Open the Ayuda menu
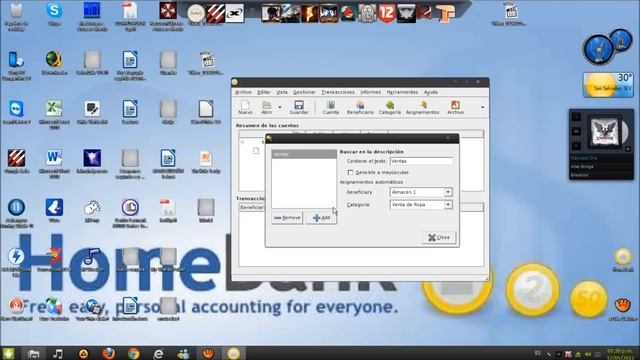640x360 pixels. click(x=431, y=92)
